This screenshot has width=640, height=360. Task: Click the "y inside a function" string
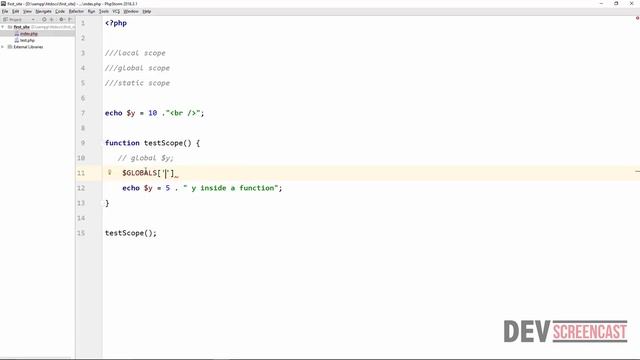[230, 188]
